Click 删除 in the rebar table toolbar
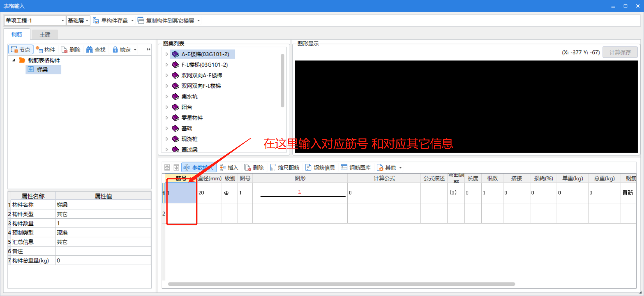This screenshot has width=644, height=296. (x=254, y=167)
